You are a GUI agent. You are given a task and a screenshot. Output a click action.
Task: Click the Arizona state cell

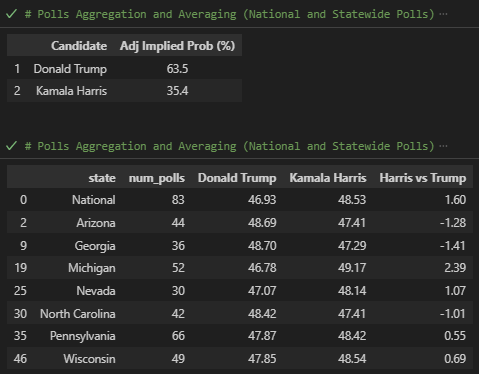96,222
